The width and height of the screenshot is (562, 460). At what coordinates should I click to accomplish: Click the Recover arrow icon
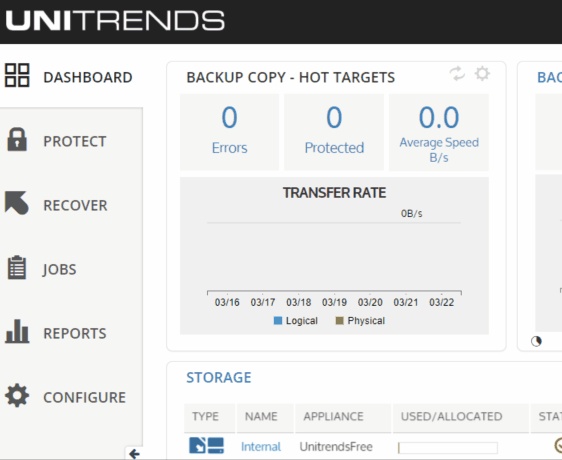click(16, 203)
